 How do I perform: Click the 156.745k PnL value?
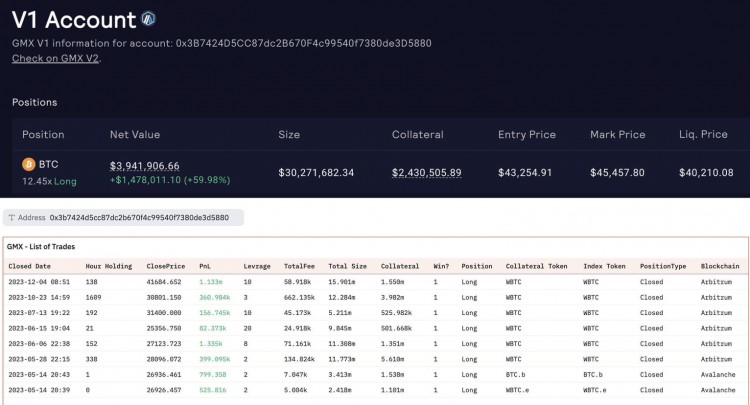214,313
